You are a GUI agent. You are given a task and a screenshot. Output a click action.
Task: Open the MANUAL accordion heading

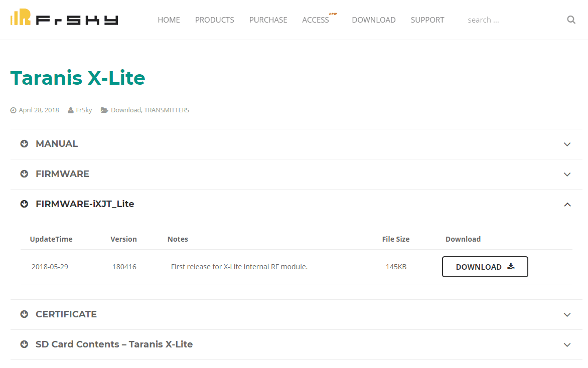(57, 144)
